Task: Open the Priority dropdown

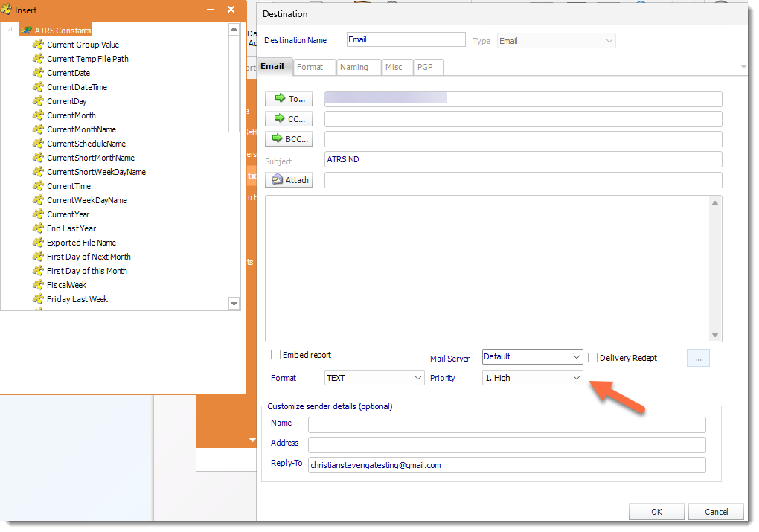Action: (576, 378)
